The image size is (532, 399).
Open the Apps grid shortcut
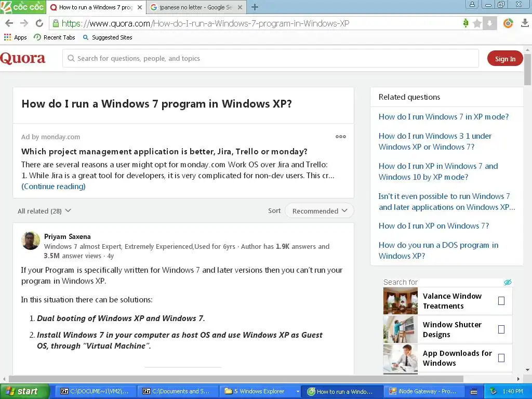coord(15,37)
